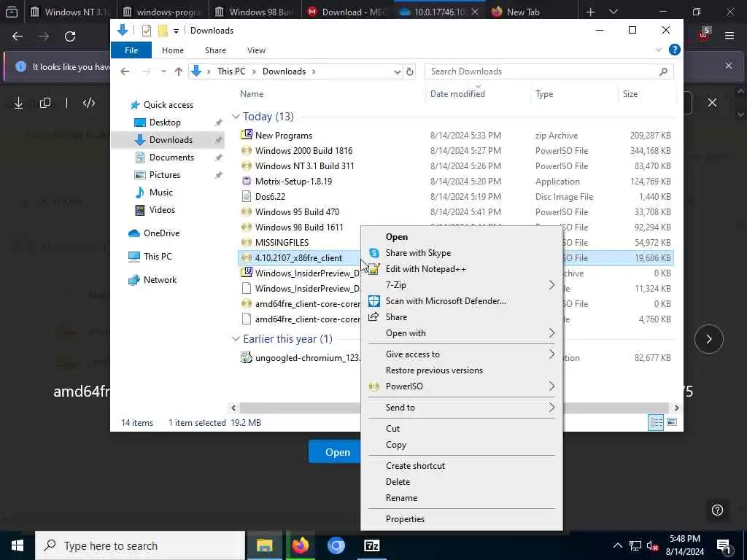The height and width of the screenshot is (560, 747).
Task: Show hidden system tray icons
Action: tap(617, 545)
